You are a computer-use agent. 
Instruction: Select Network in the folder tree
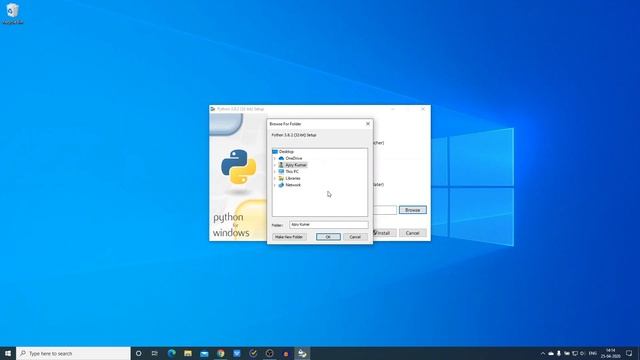293,185
